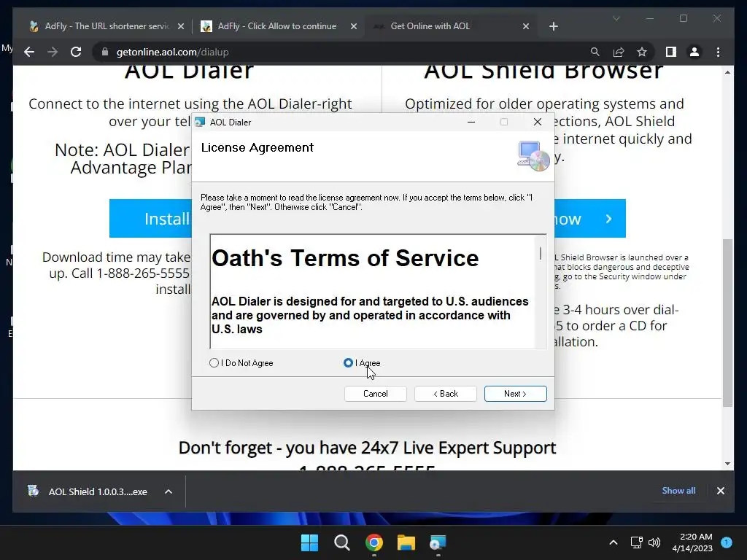Open Windows taskbar search

tap(341, 542)
